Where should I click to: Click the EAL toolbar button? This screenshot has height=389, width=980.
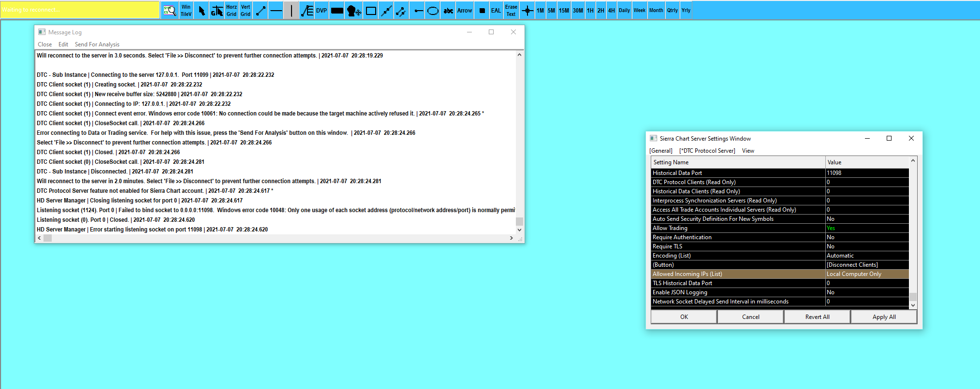[x=496, y=10]
